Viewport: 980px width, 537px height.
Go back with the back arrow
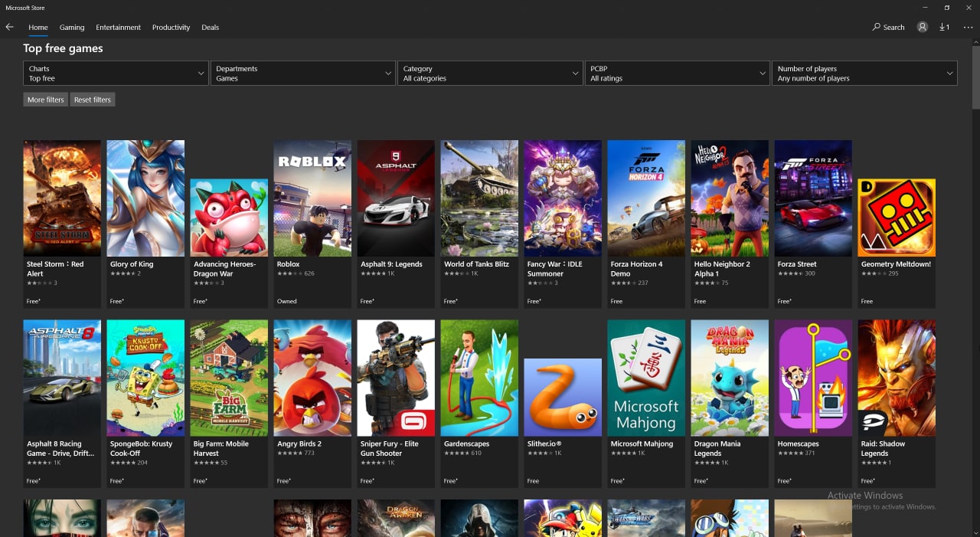coord(9,27)
